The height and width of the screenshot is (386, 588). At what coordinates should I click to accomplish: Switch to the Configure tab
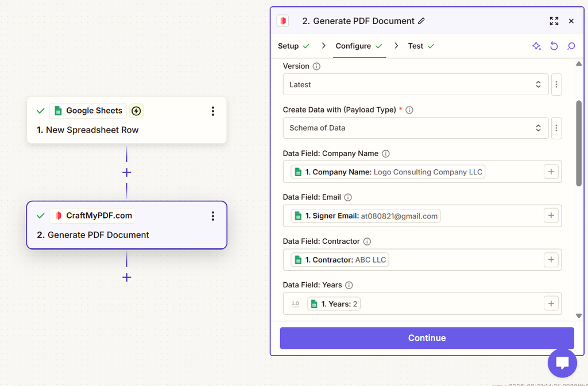coord(359,46)
